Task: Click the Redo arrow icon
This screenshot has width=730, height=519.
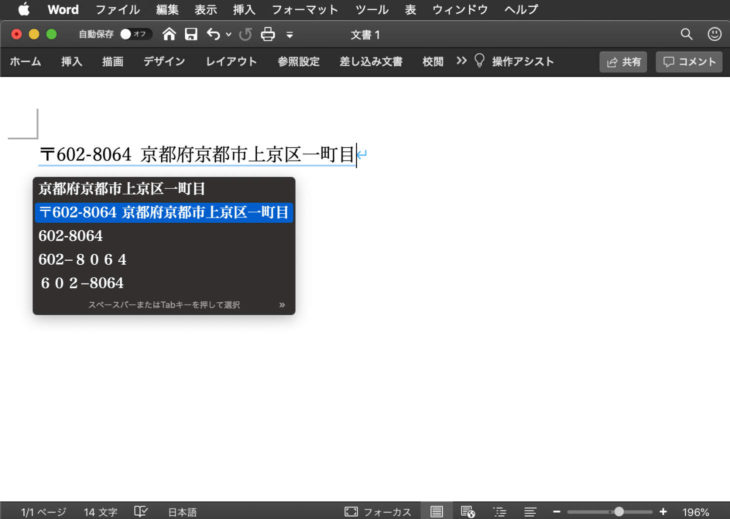Action: (245, 34)
